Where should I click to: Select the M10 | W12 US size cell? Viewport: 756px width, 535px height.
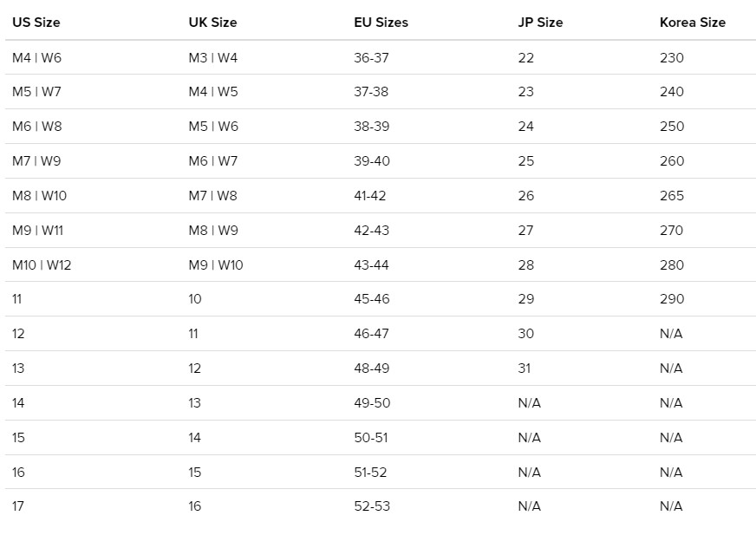[42, 265]
